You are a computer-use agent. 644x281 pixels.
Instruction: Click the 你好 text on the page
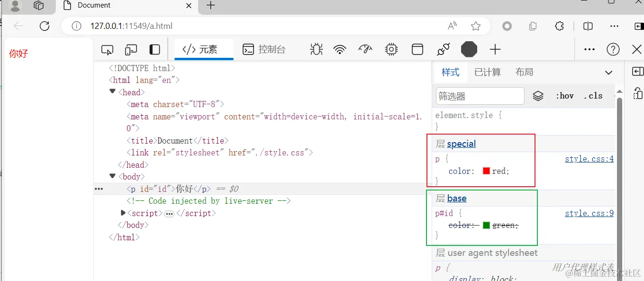[18, 54]
